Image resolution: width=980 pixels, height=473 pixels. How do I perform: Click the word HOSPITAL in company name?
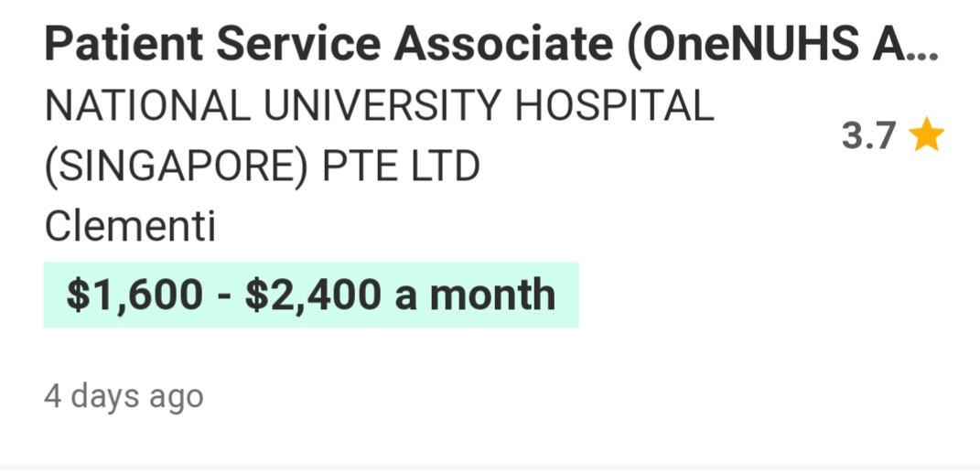click(x=614, y=105)
